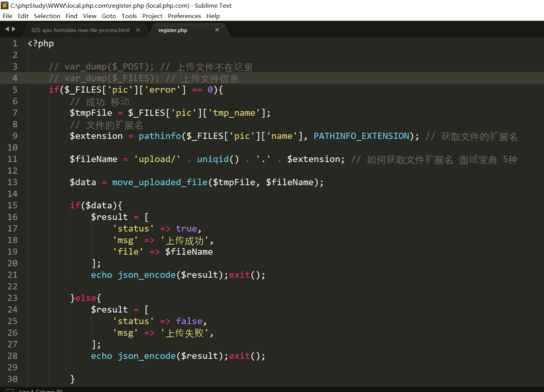Open the File menu
This screenshot has height=392, width=544.
[x=7, y=16]
